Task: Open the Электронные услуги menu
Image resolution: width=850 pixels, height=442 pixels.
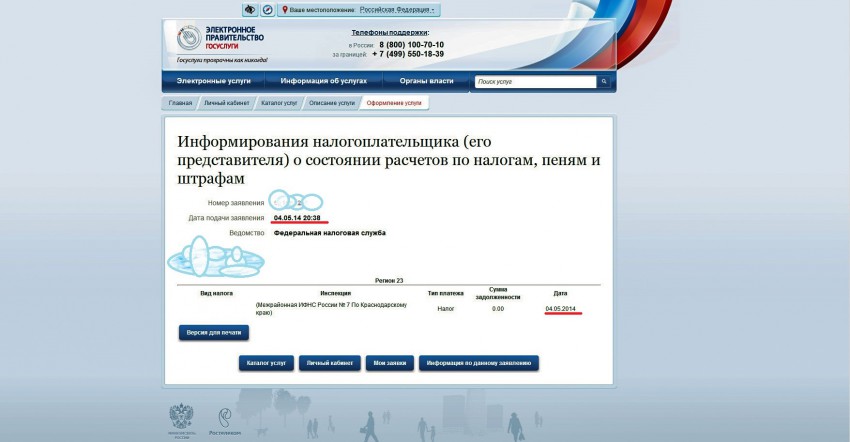Action: (x=214, y=81)
